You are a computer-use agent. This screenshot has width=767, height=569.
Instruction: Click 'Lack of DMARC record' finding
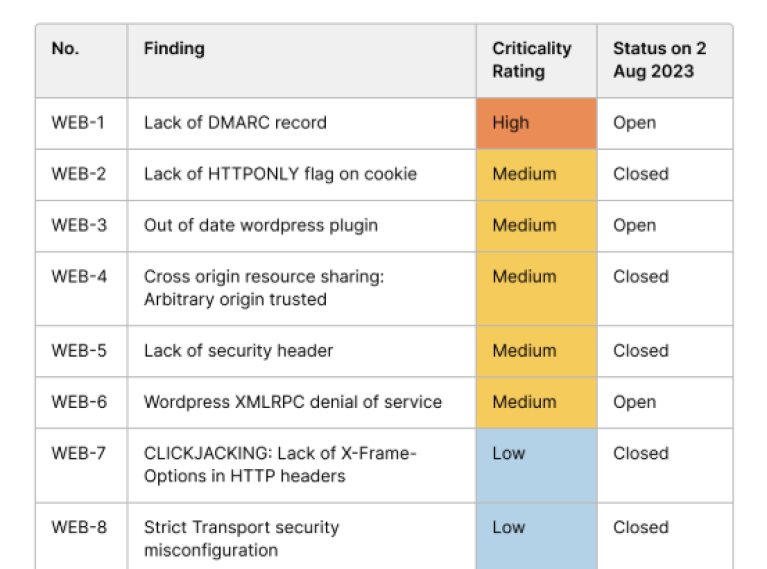pyautogui.click(x=235, y=123)
